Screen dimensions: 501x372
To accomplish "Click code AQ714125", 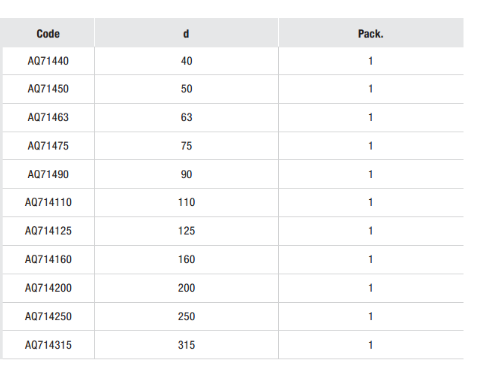I will pyautogui.click(x=48, y=231).
